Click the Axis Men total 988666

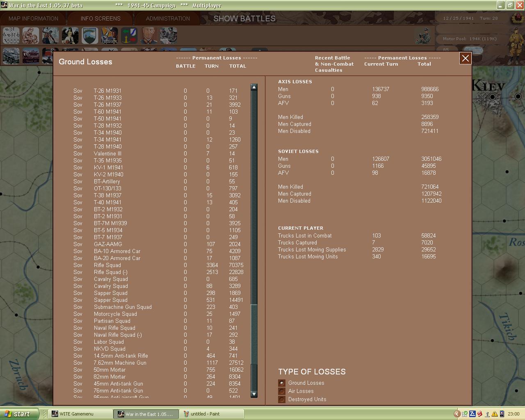430,89
